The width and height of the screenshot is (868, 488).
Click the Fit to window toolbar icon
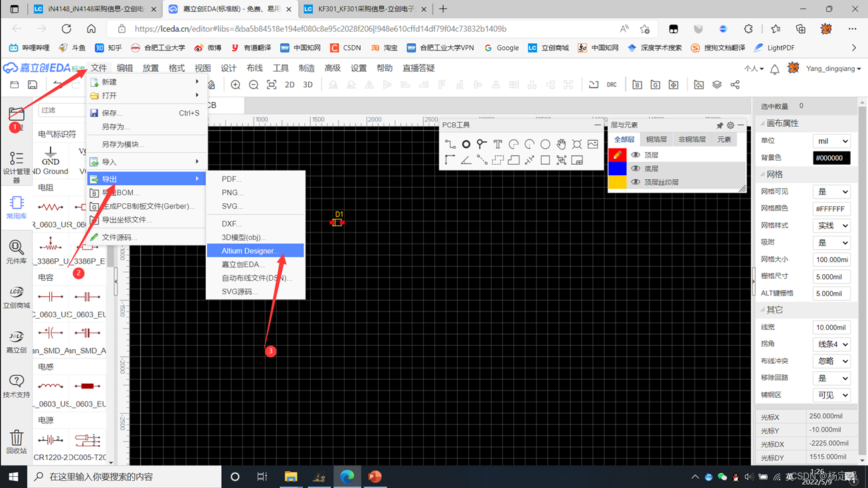[x=272, y=85]
